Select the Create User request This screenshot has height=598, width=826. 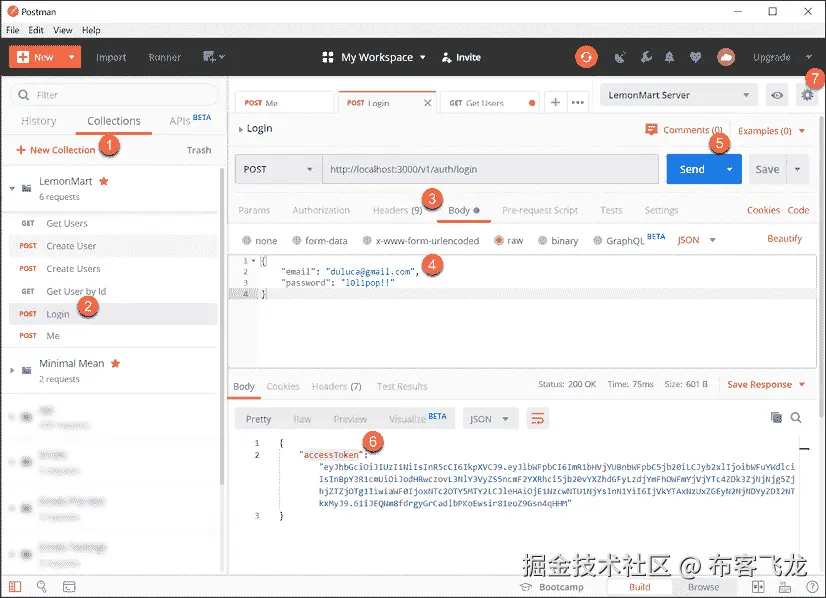click(113, 246)
